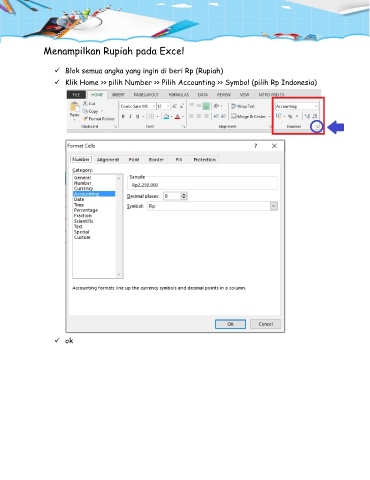Click the Wrap Text icon
The width and height of the screenshot is (370, 480).
[233, 106]
